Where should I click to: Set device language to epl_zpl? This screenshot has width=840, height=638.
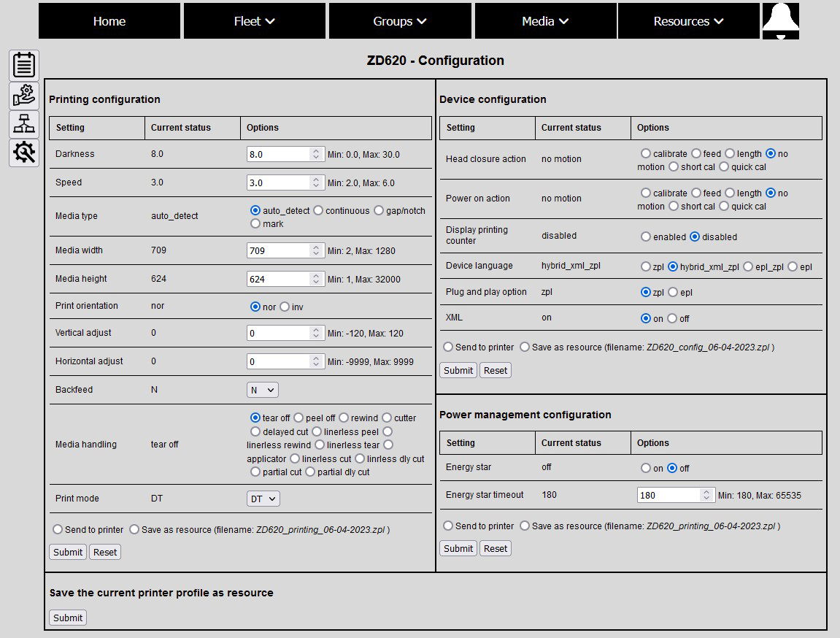748,266
